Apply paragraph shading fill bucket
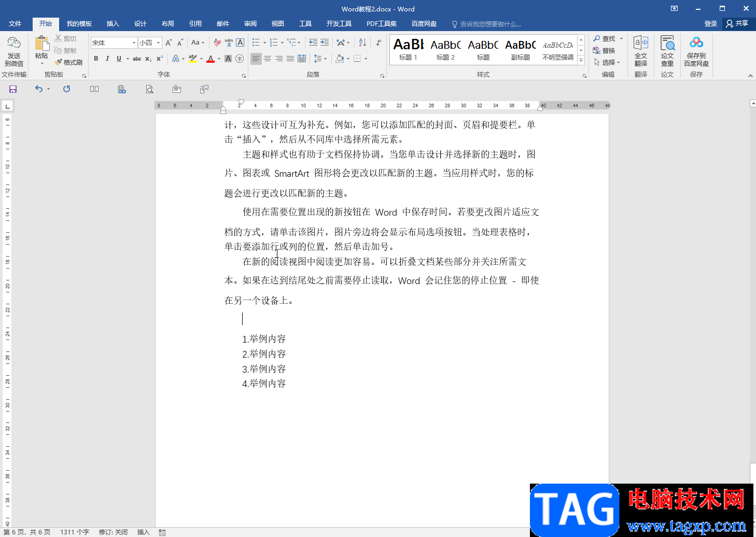 [x=340, y=59]
